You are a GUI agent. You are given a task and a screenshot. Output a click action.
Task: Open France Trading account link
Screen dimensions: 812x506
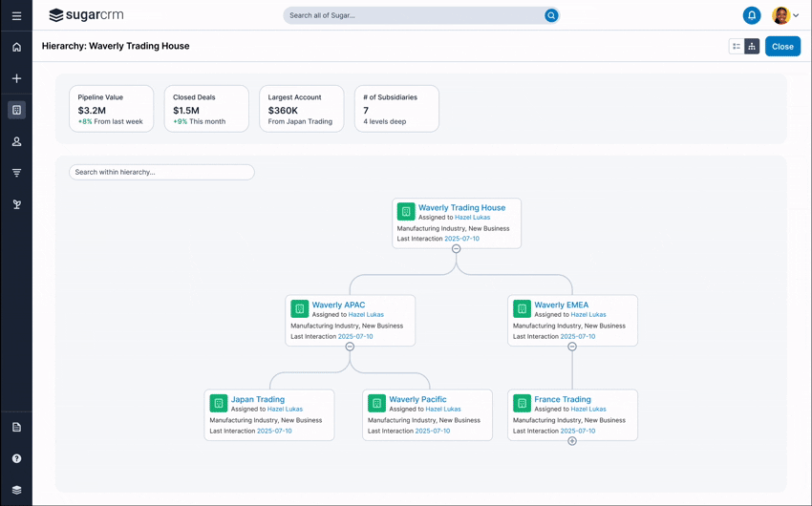coord(563,399)
